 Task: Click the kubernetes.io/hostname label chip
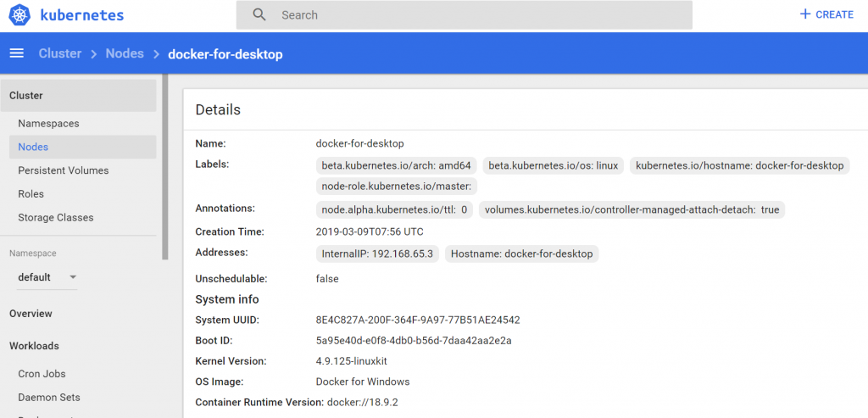pos(739,165)
